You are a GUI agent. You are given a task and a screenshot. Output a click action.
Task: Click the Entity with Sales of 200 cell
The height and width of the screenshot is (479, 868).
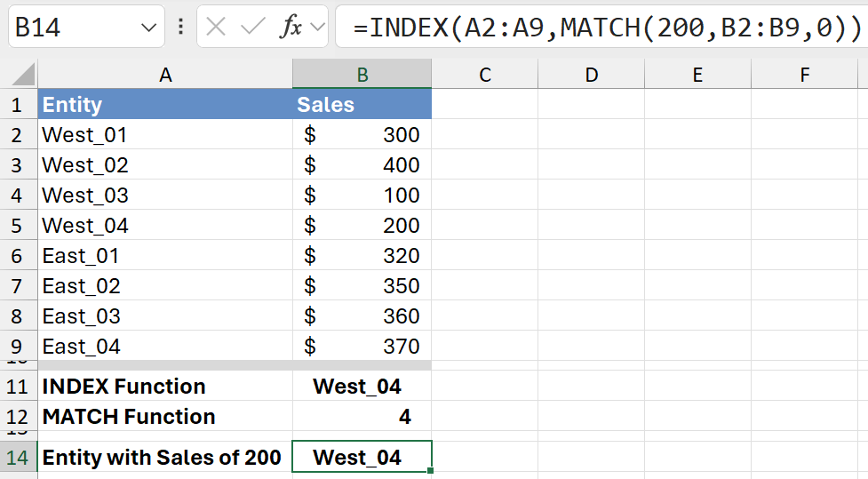165,458
